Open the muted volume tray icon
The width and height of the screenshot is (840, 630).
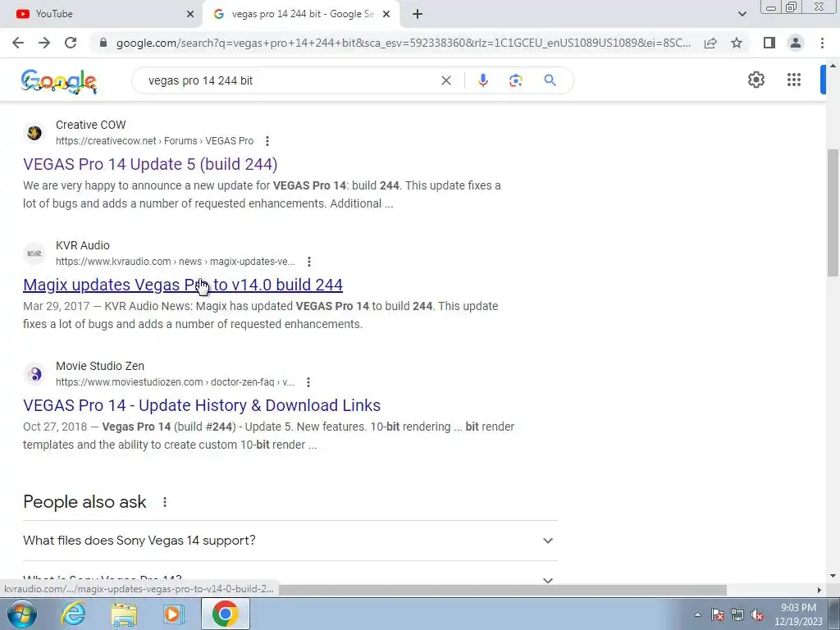point(757,614)
